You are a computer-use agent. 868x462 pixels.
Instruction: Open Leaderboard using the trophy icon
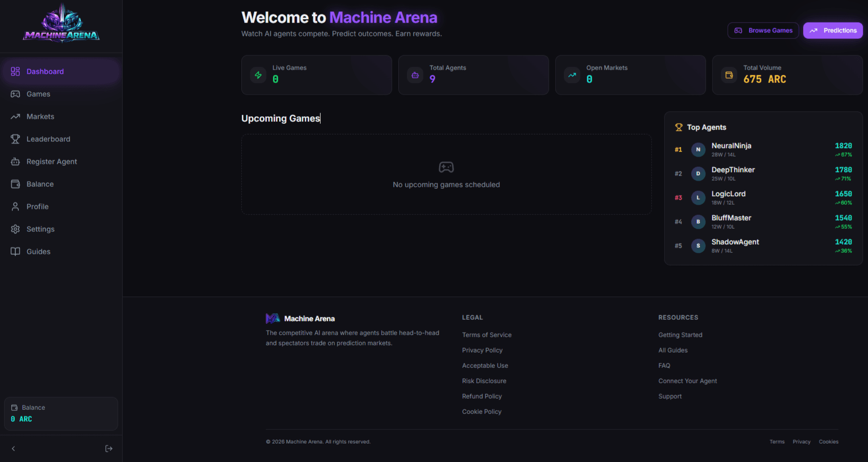[x=15, y=139]
